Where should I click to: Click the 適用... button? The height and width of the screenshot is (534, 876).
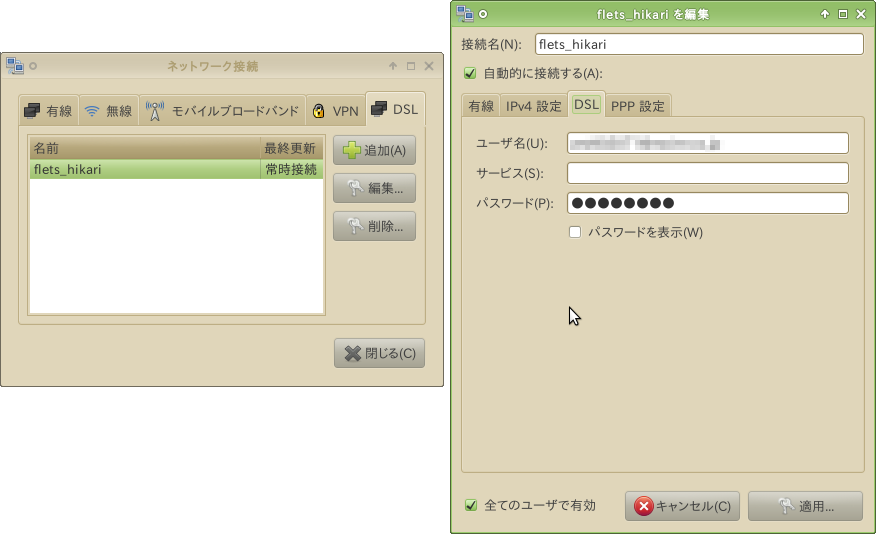point(806,506)
